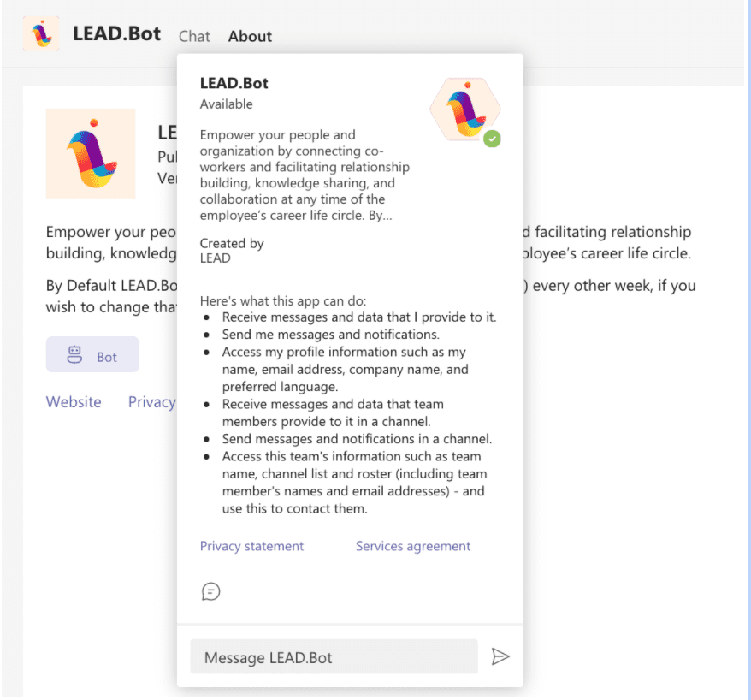Click the LEAD.Bot logo in the header

coord(41,34)
